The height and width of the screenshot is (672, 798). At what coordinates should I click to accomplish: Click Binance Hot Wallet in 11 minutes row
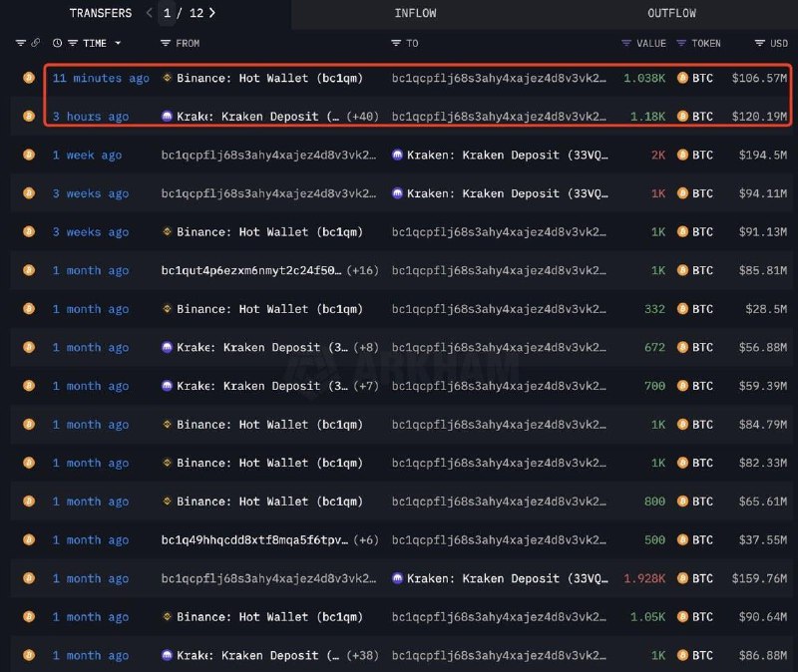tap(269, 78)
